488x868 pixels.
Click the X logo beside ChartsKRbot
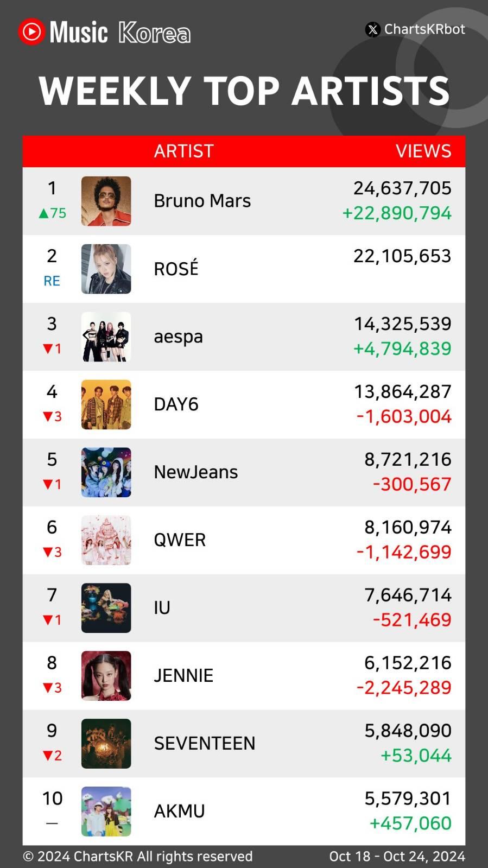[x=372, y=29]
